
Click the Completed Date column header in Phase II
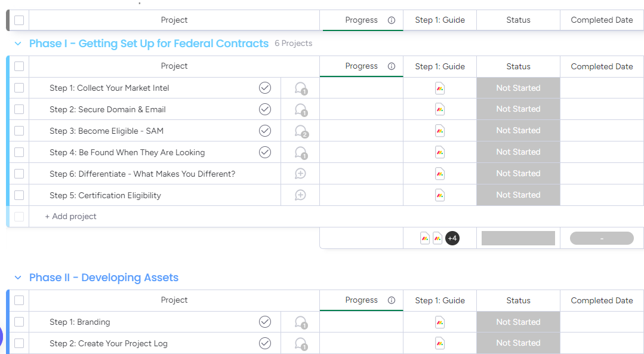602,301
